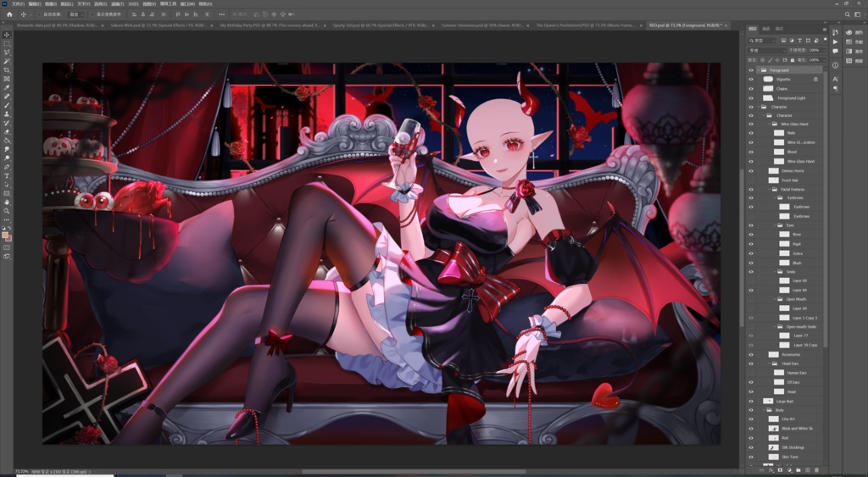Image resolution: width=868 pixels, height=477 pixels.
Task: Select the Clone Stamp tool
Action: [7, 114]
